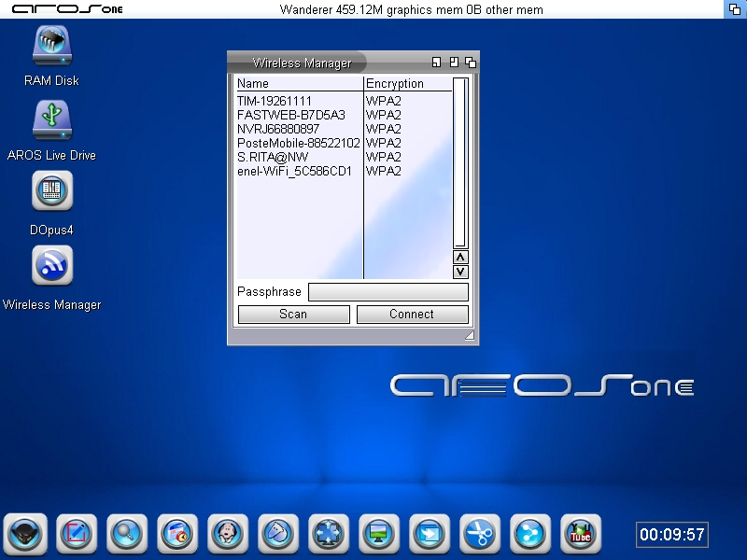
Task: Click the shield-shaped dock icon
Action: 278,533
